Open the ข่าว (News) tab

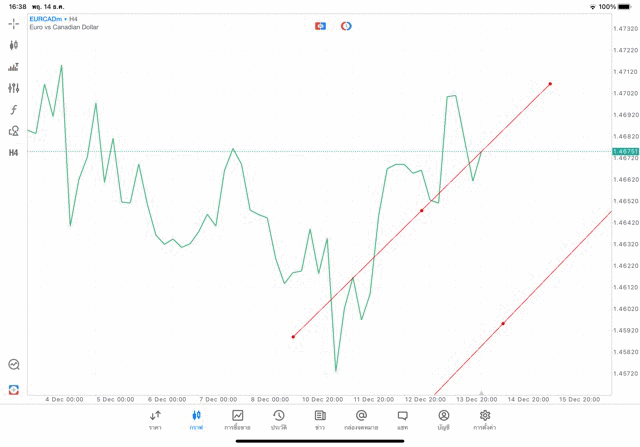(320, 419)
